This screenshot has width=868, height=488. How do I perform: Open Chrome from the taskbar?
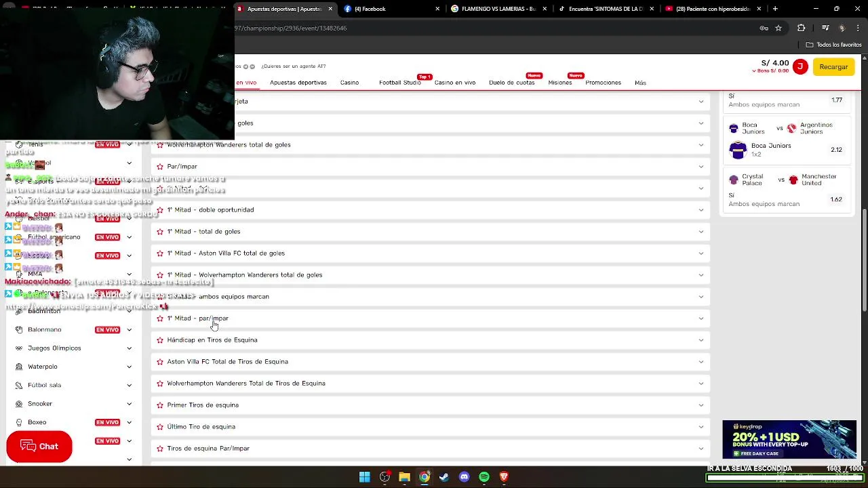(425, 477)
